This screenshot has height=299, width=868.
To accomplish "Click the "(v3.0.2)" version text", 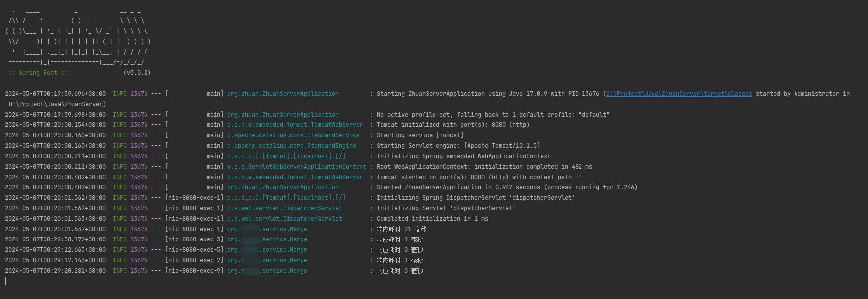I will click(137, 73).
